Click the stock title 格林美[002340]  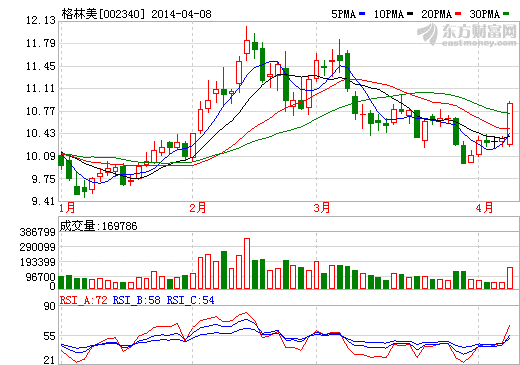tap(104, 14)
